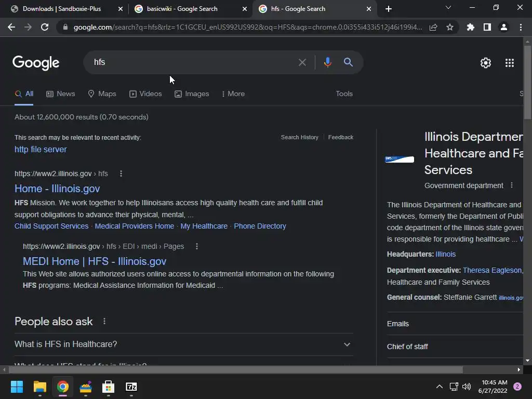Open the Phone Directory sitelink
This screenshot has width=532, height=399.
[x=260, y=227]
